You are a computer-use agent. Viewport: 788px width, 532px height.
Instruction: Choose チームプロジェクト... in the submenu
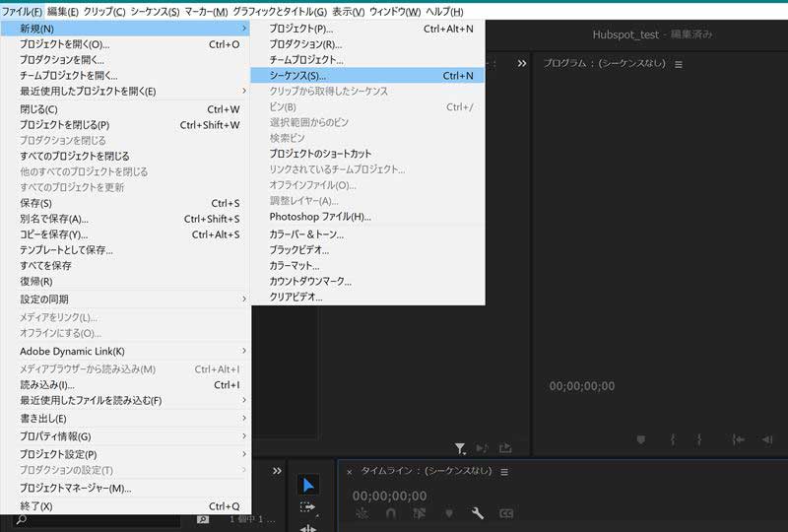click(x=367, y=60)
